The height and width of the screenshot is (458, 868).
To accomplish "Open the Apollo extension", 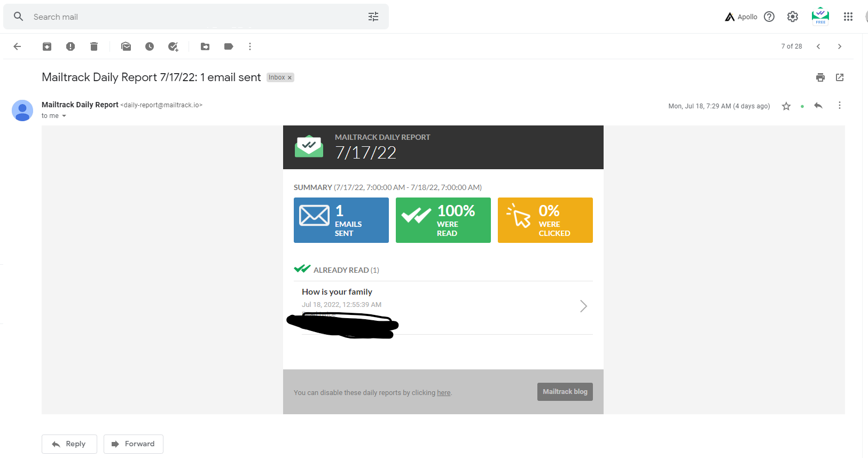I will click(741, 17).
